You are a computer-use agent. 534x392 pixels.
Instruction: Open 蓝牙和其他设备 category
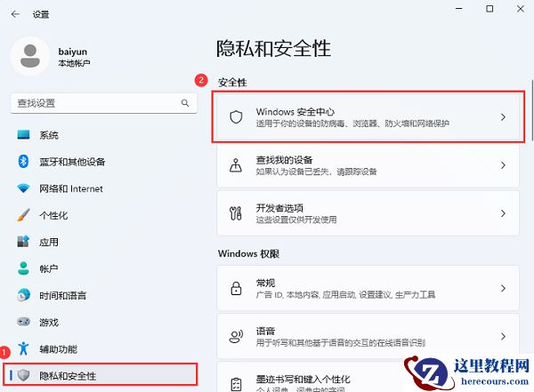point(103,162)
